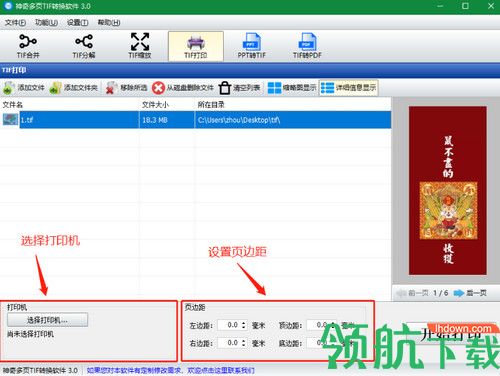Viewport: 500px width, 376px height.
Task: Switch to 缩略图显示 thumbnail view
Action: pos(292,88)
